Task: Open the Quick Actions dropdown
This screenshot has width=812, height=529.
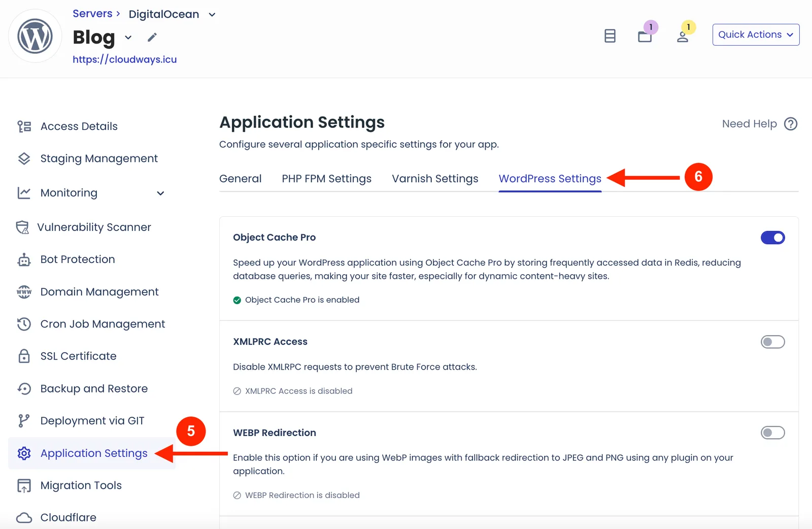Action: 756,35
